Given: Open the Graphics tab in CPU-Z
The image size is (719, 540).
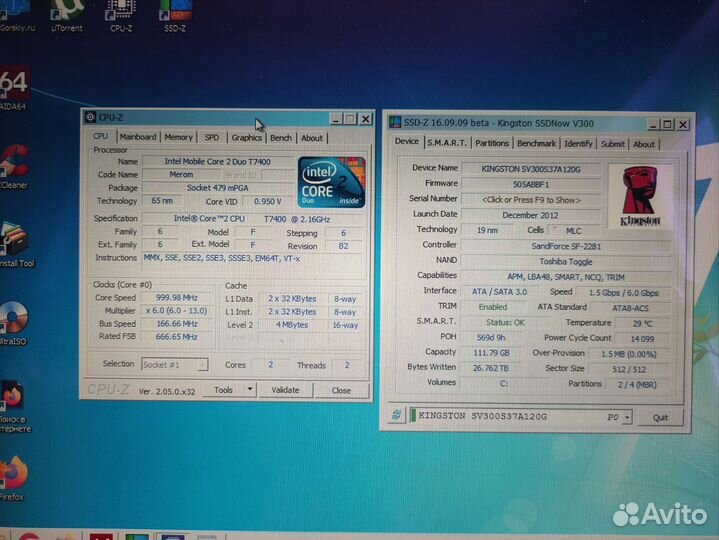Looking at the screenshot, I should pyautogui.click(x=246, y=138).
